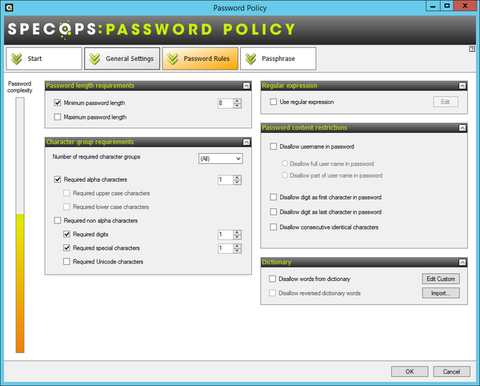Click the Password complexity meter bar
Viewport: 480px width, 386px height.
[x=20, y=225]
